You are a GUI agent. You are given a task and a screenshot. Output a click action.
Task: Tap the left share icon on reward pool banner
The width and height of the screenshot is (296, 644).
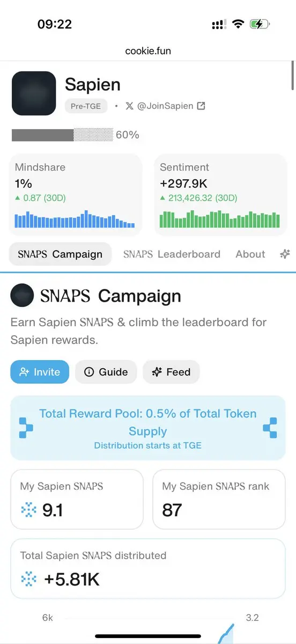point(26,428)
